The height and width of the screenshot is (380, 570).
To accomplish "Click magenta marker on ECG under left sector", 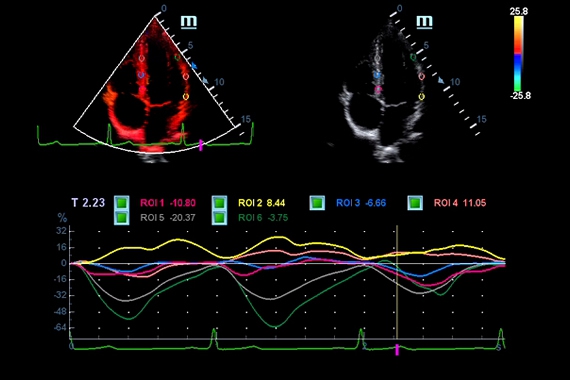I will coord(201,145).
